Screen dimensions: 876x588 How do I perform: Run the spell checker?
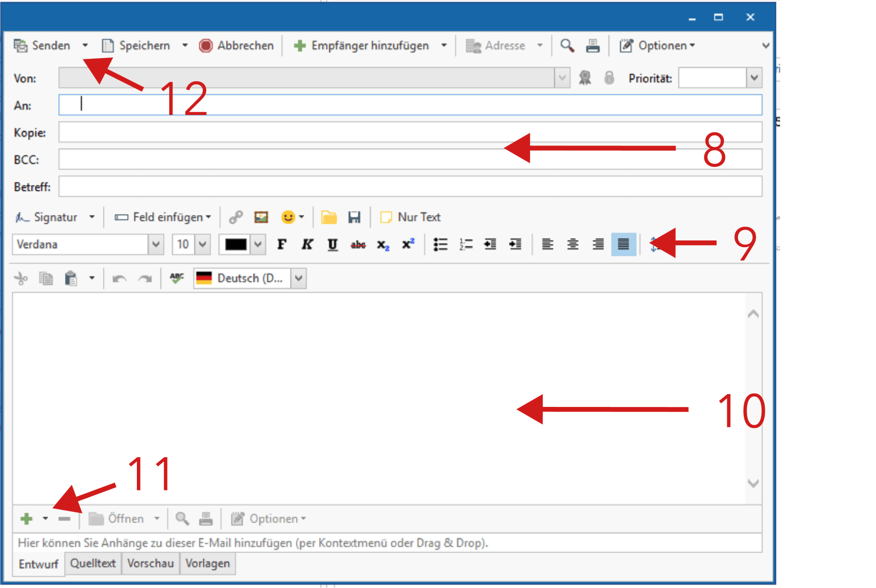coord(177,278)
